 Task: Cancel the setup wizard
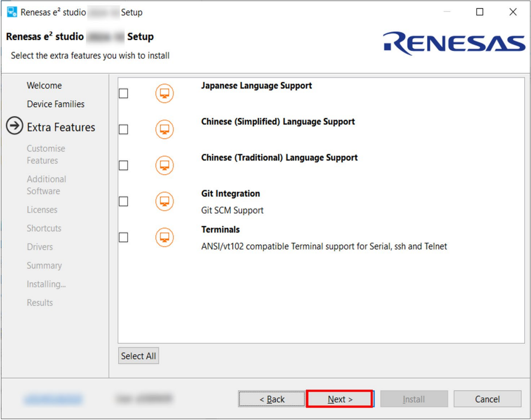pos(487,399)
